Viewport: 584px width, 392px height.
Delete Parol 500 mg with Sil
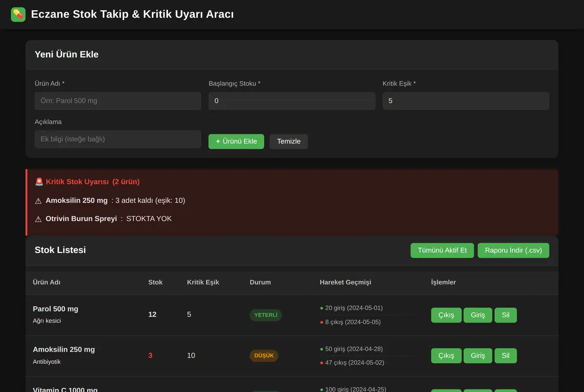coord(506,315)
